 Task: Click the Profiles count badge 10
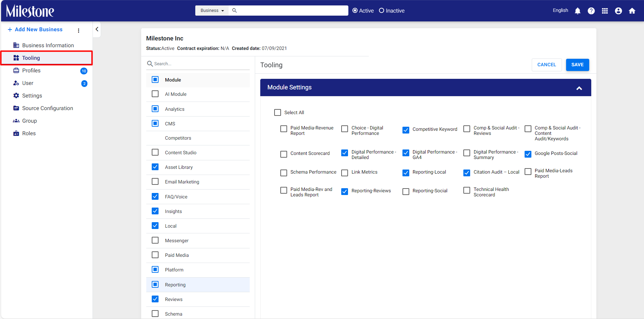84,71
